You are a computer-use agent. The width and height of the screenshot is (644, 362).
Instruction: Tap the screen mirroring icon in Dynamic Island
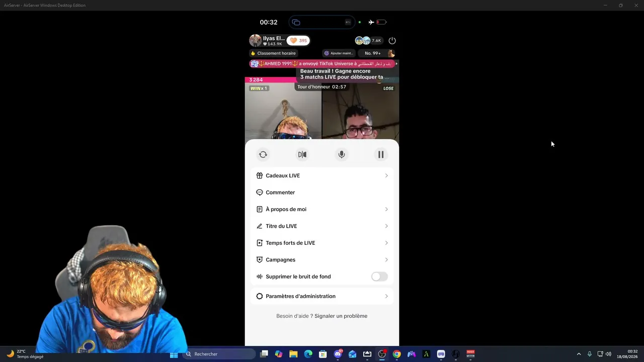(296, 22)
